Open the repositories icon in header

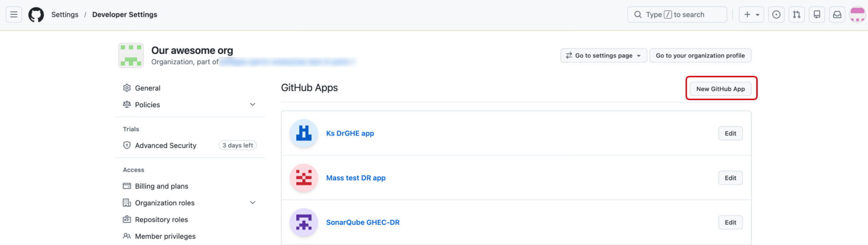pyautogui.click(x=817, y=15)
